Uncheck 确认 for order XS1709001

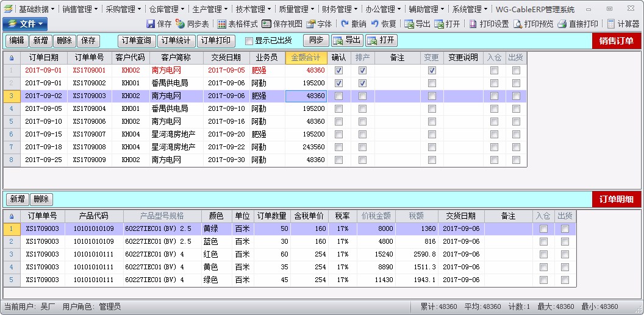tap(339, 71)
